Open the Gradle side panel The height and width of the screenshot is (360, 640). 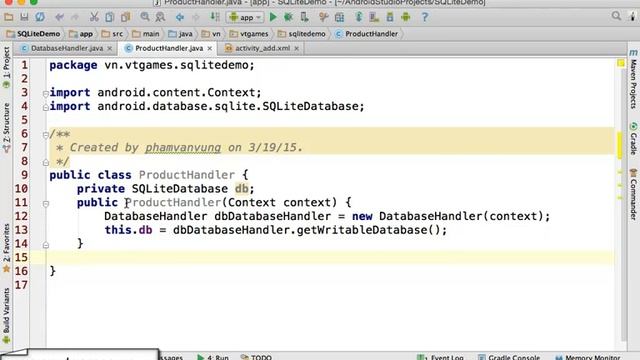[633, 139]
